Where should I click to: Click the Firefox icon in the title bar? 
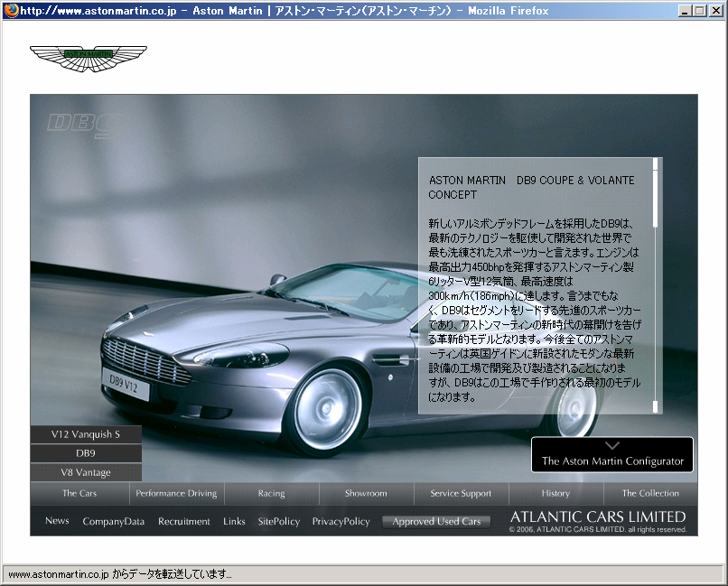pyautogui.click(x=12, y=10)
